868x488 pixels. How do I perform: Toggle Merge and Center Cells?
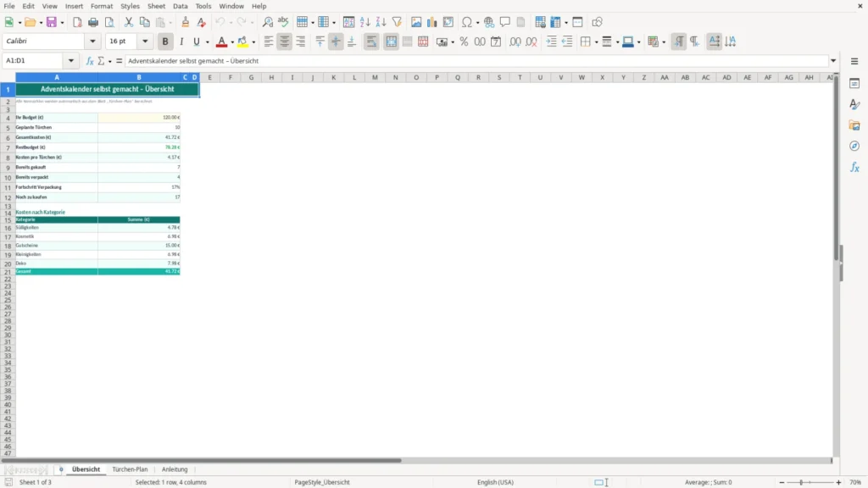point(392,42)
